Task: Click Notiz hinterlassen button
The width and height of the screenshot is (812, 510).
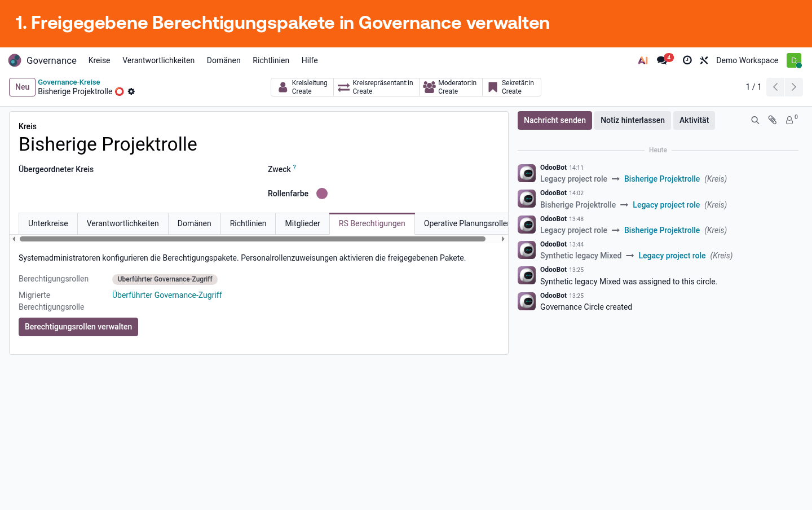Action: pyautogui.click(x=633, y=120)
